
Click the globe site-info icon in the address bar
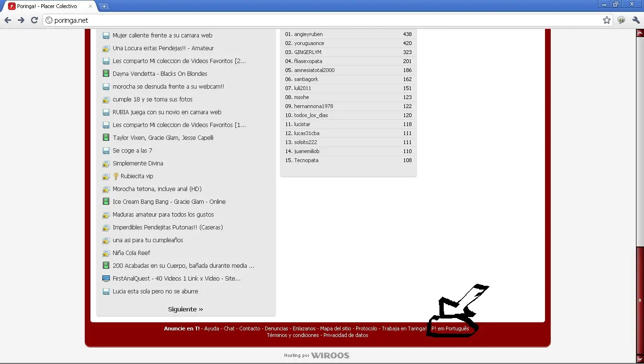click(x=49, y=20)
